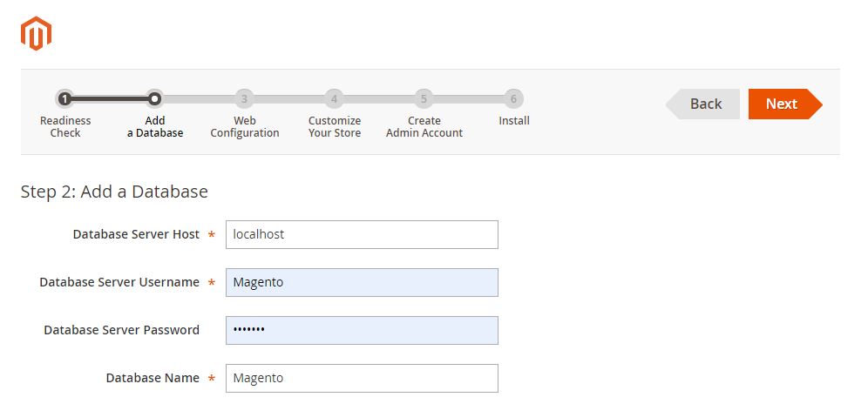
Task: Click the Magento logo icon
Action: click(x=36, y=33)
